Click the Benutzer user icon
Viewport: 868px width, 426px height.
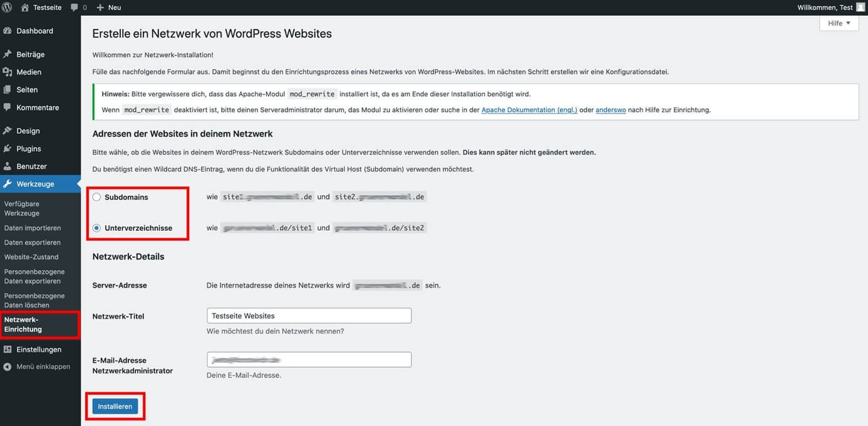point(8,166)
